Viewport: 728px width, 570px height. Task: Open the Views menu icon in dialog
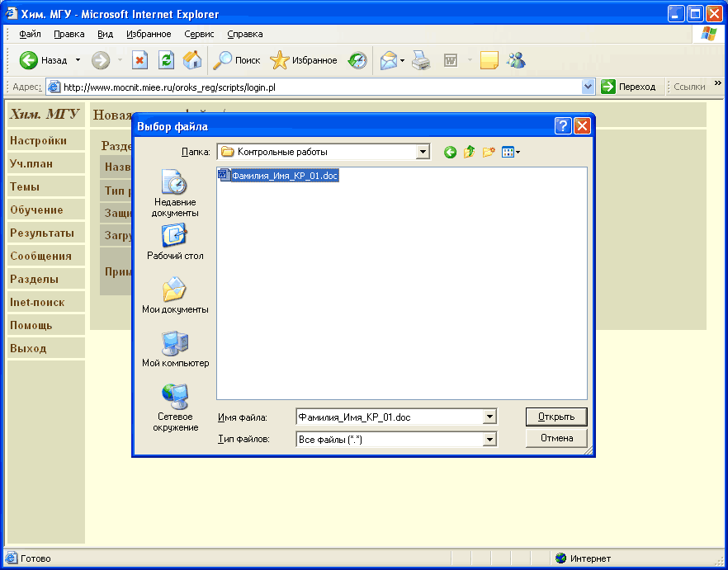pos(511,152)
